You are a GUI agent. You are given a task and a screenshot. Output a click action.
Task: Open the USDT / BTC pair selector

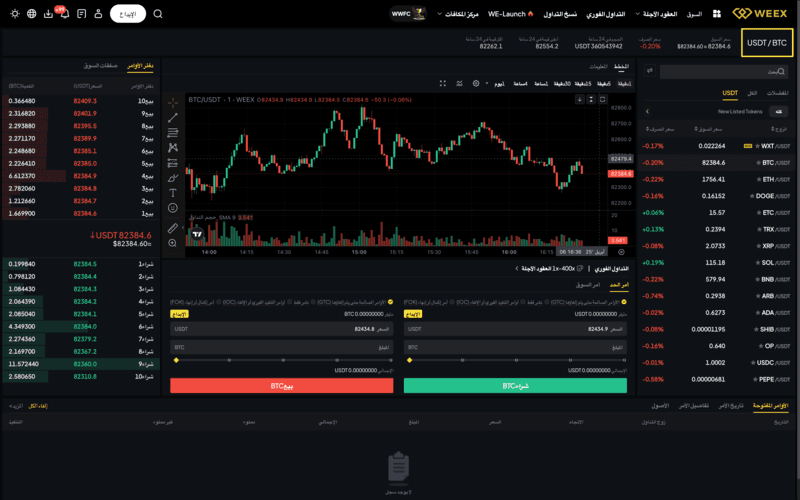[767, 43]
